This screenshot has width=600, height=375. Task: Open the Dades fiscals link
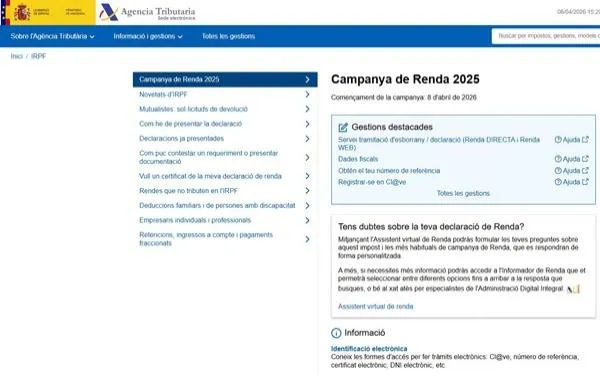point(358,159)
